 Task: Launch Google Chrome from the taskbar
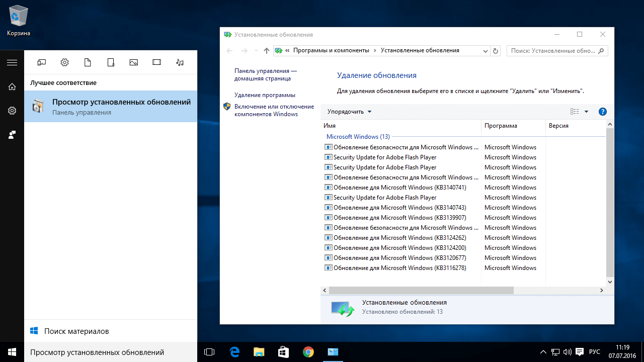[x=308, y=352]
